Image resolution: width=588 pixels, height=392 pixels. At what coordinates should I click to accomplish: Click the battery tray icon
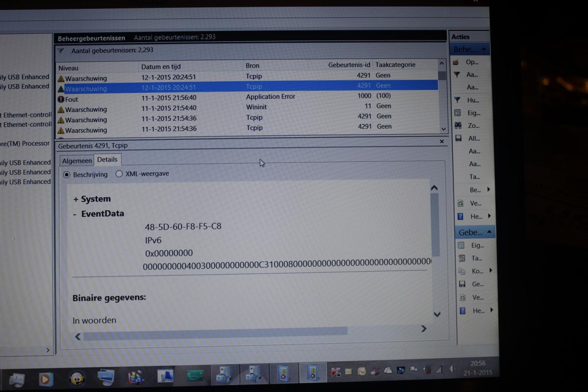coord(427,369)
